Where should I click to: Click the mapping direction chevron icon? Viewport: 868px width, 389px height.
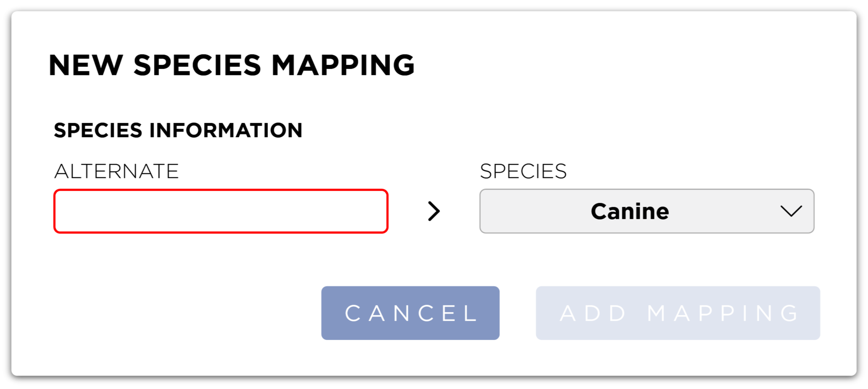click(x=434, y=211)
